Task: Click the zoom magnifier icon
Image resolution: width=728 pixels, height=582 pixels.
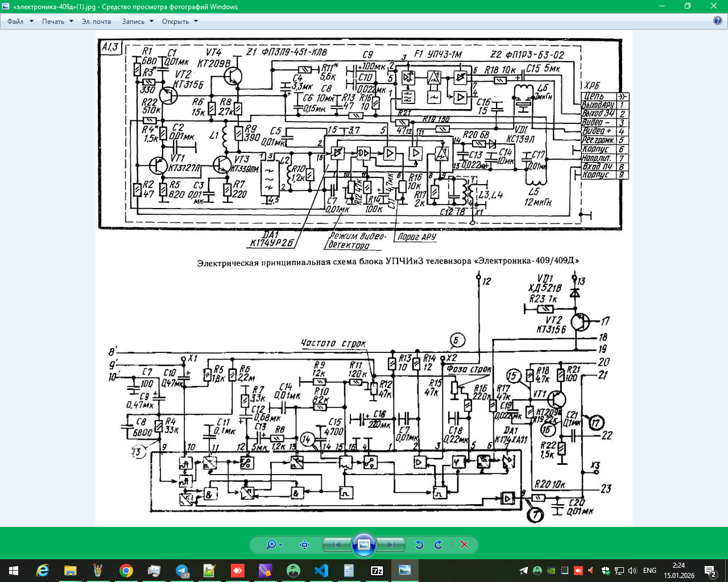Action: [x=271, y=544]
